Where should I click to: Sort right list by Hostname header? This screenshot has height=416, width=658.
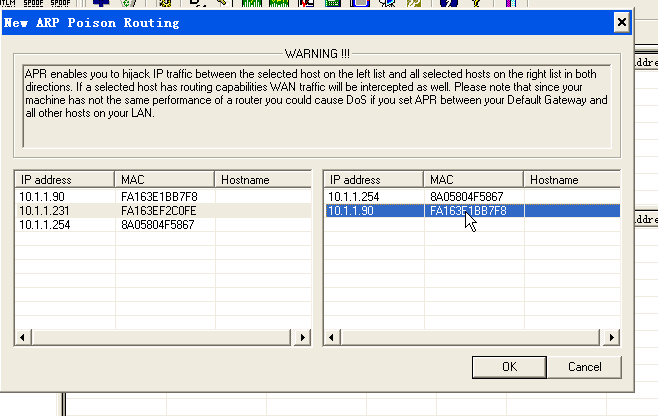pos(572,180)
